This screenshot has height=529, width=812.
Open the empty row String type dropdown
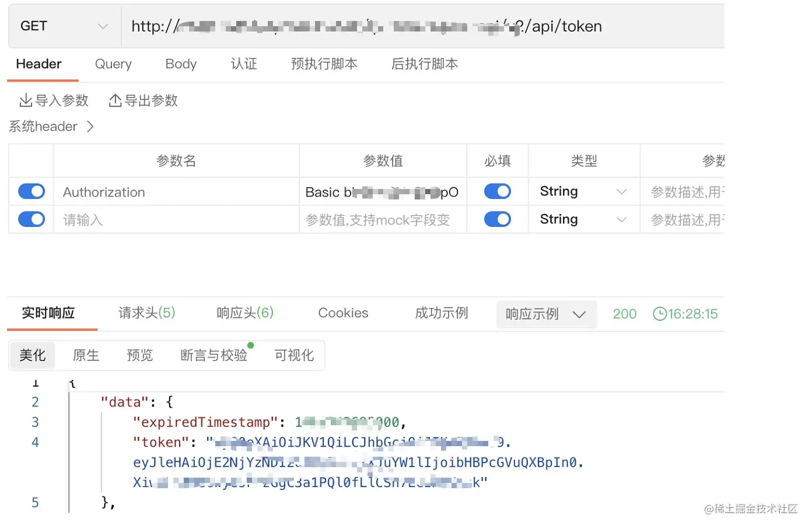click(x=584, y=219)
